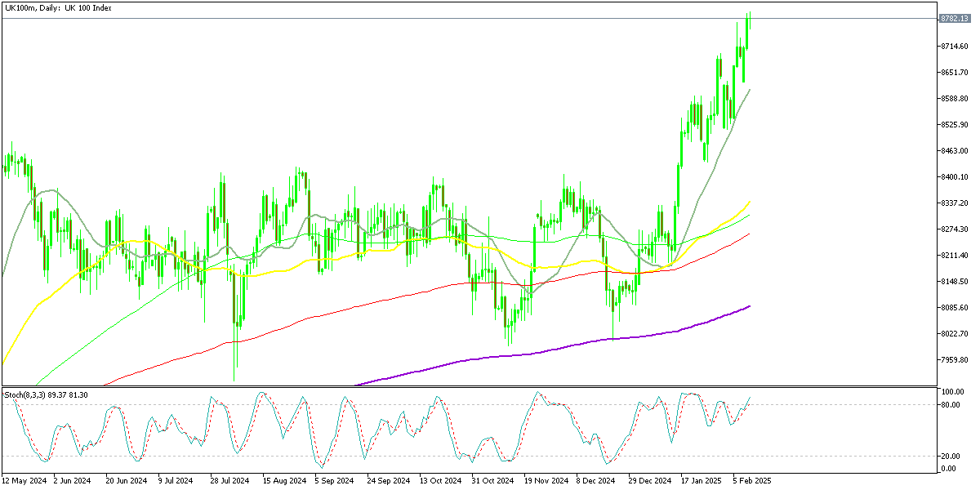Click the current price label 8782.13

pyautogui.click(x=953, y=18)
